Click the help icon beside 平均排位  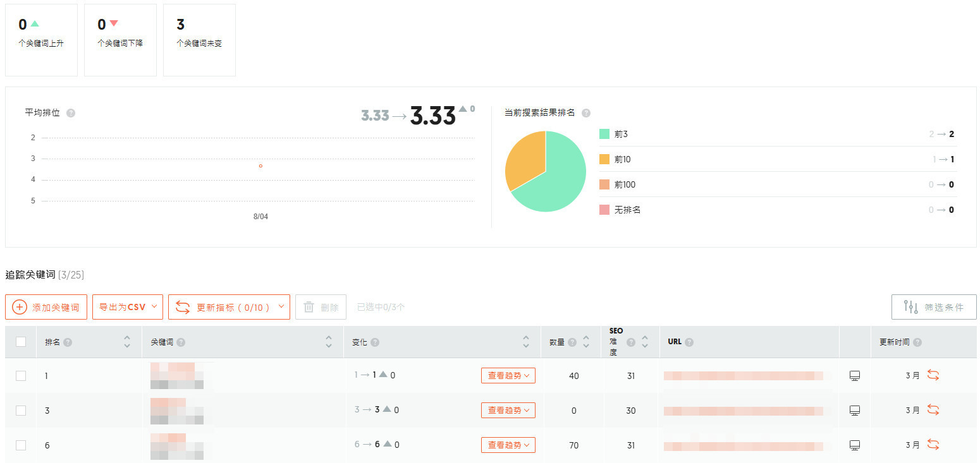(71, 113)
